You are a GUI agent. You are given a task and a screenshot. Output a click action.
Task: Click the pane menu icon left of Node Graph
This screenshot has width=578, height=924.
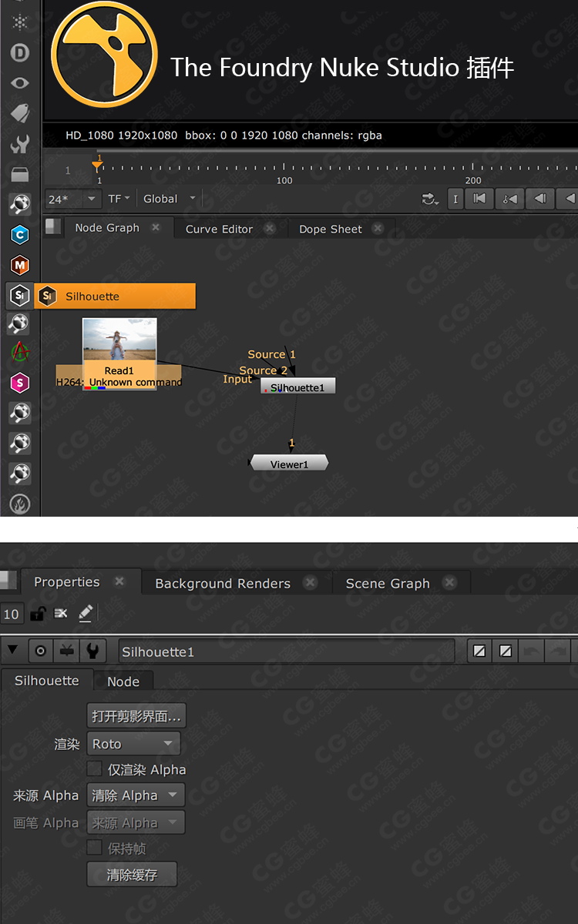[x=53, y=226]
